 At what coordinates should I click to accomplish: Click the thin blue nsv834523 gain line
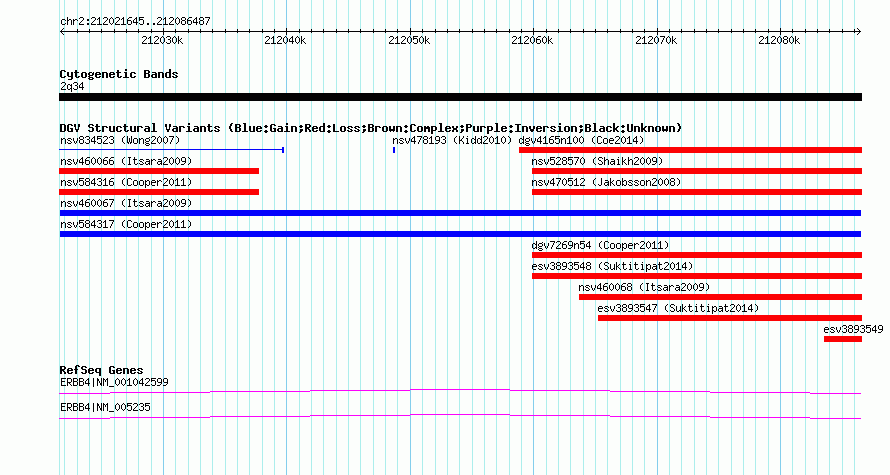point(171,150)
